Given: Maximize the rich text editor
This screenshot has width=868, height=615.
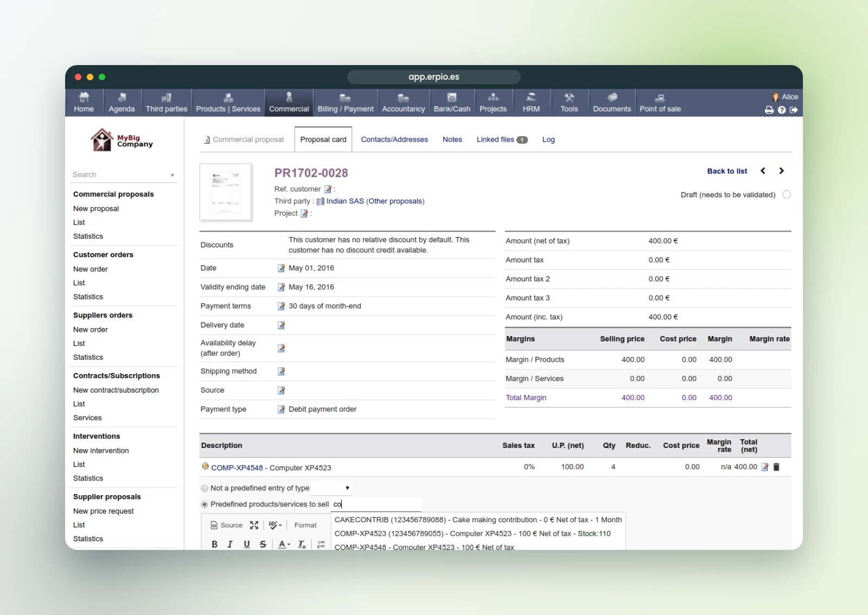Looking at the screenshot, I should pyautogui.click(x=254, y=525).
